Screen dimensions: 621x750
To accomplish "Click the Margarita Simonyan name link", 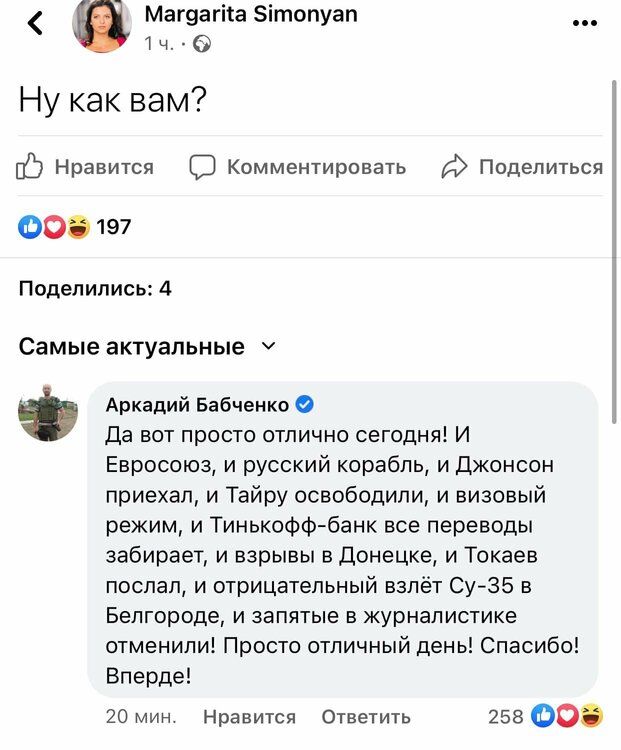I will [x=250, y=15].
